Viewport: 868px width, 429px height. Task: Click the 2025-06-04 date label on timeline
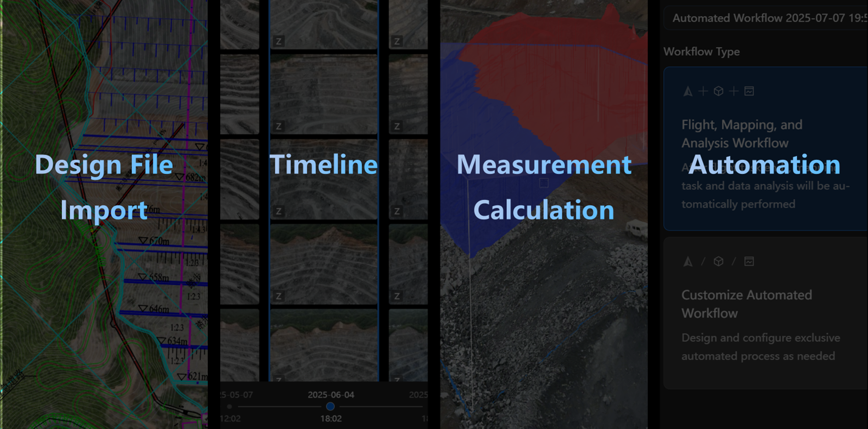[331, 395]
